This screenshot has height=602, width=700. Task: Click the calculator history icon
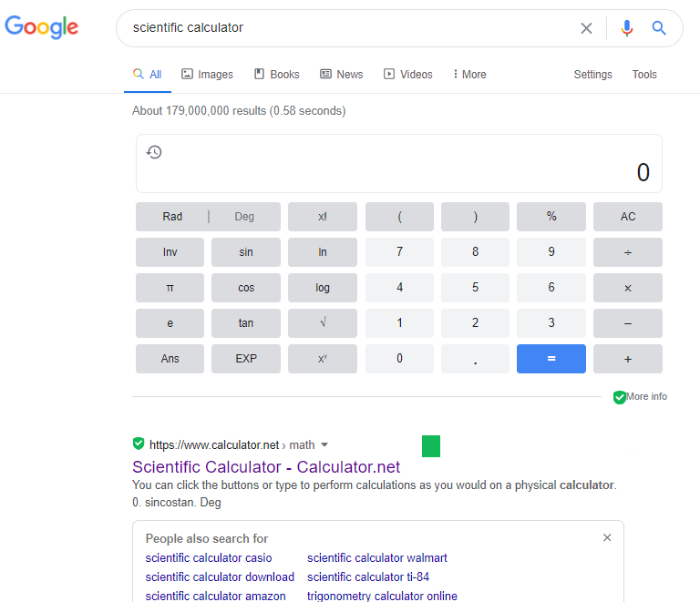155,152
